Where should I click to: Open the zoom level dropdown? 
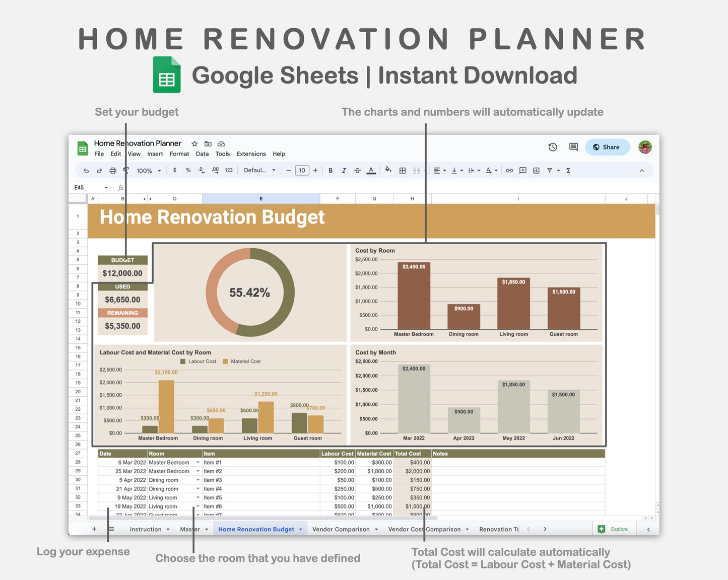pos(148,170)
